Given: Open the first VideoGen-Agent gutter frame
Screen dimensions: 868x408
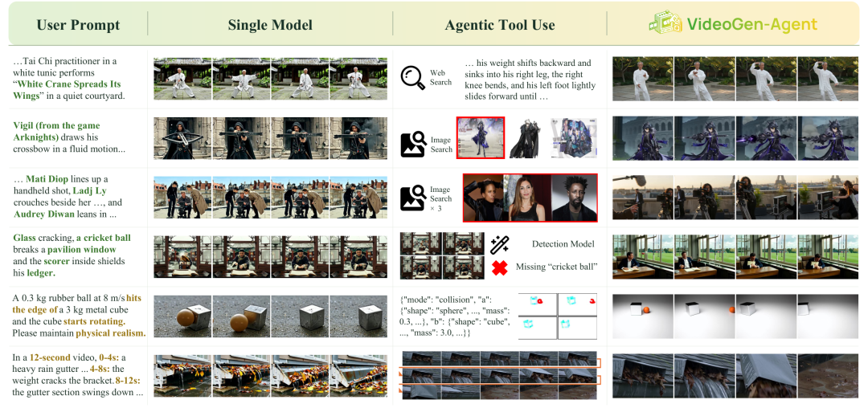Looking at the screenshot, I should click(x=643, y=376).
